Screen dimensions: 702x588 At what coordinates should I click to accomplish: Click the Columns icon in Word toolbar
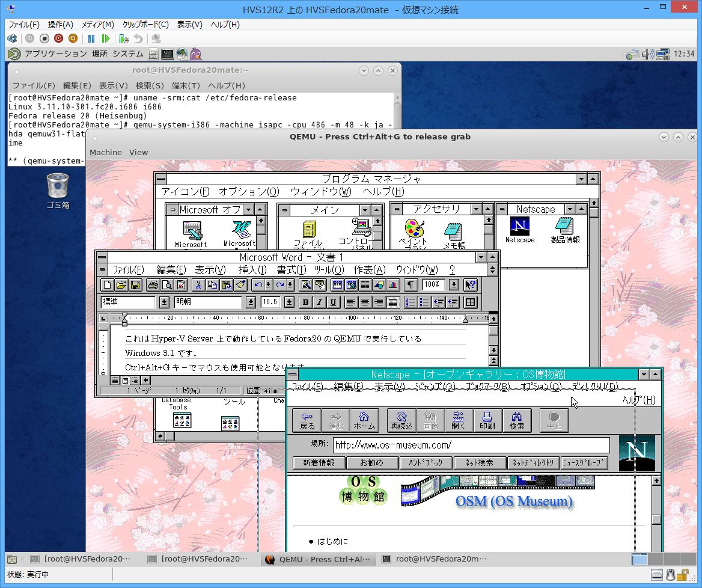pyautogui.click(x=365, y=285)
